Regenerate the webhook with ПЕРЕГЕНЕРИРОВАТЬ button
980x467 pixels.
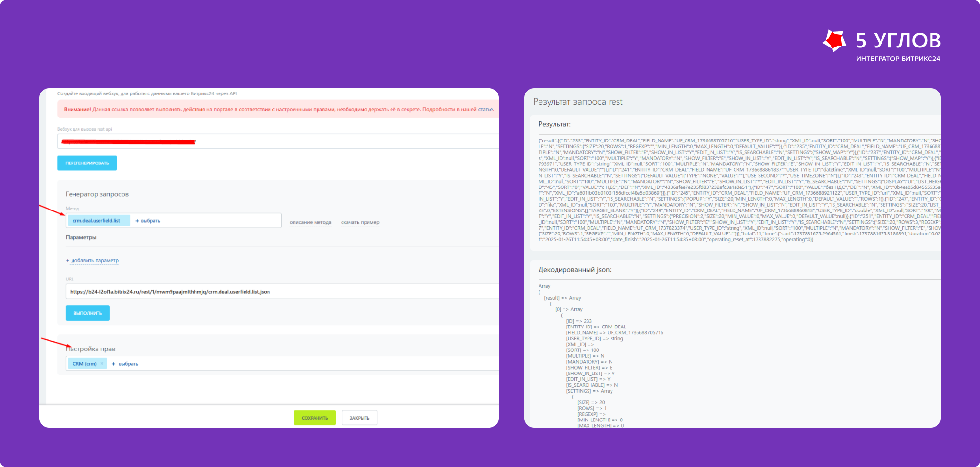tap(87, 163)
